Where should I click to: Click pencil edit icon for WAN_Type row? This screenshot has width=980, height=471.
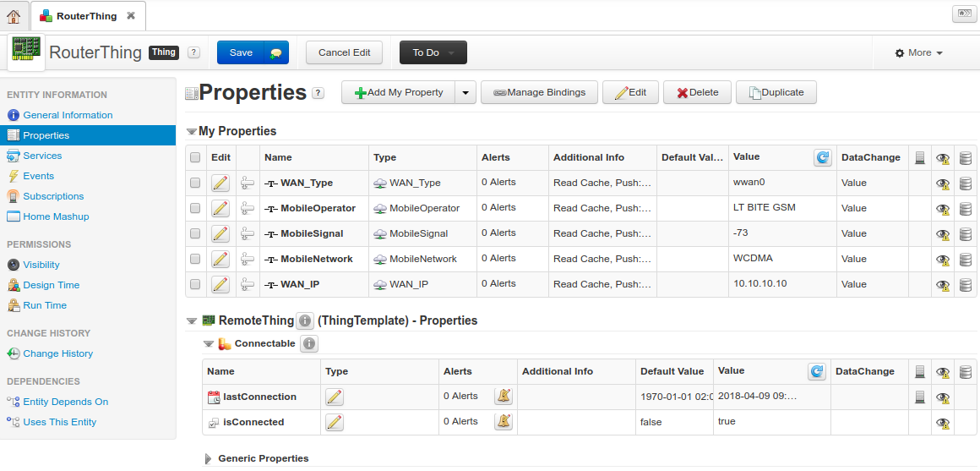click(x=220, y=183)
